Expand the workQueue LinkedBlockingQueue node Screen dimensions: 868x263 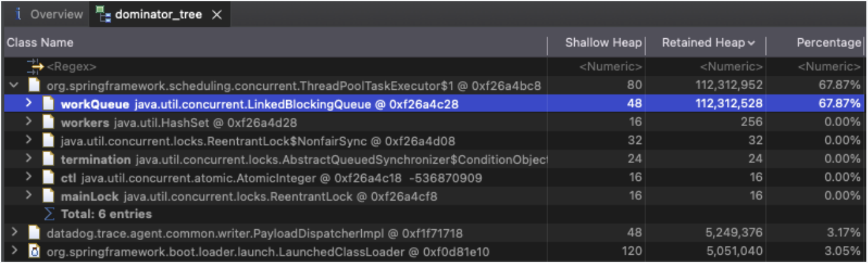coord(29,103)
